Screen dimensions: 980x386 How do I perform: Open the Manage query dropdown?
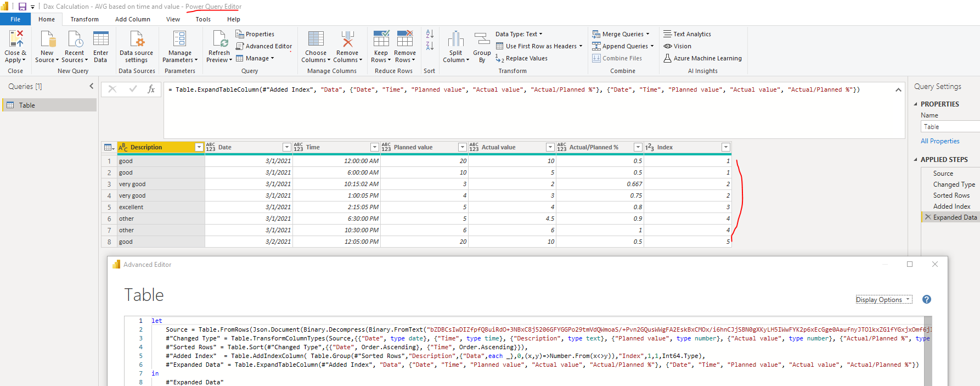(x=255, y=58)
